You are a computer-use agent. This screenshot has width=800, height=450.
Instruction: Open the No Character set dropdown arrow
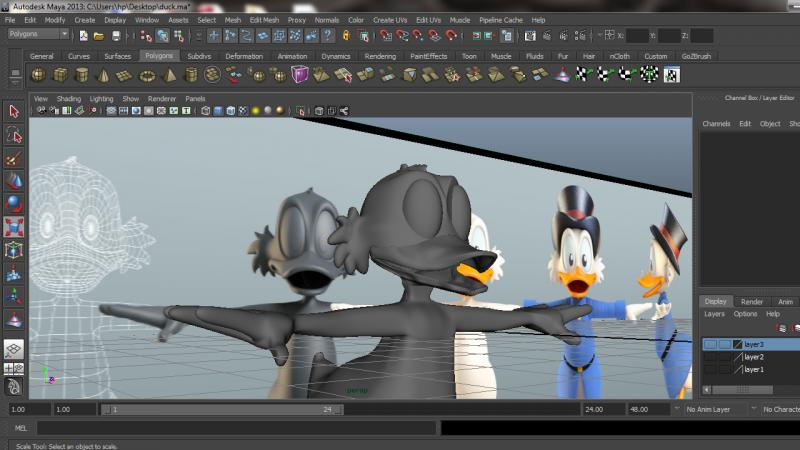[754, 409]
